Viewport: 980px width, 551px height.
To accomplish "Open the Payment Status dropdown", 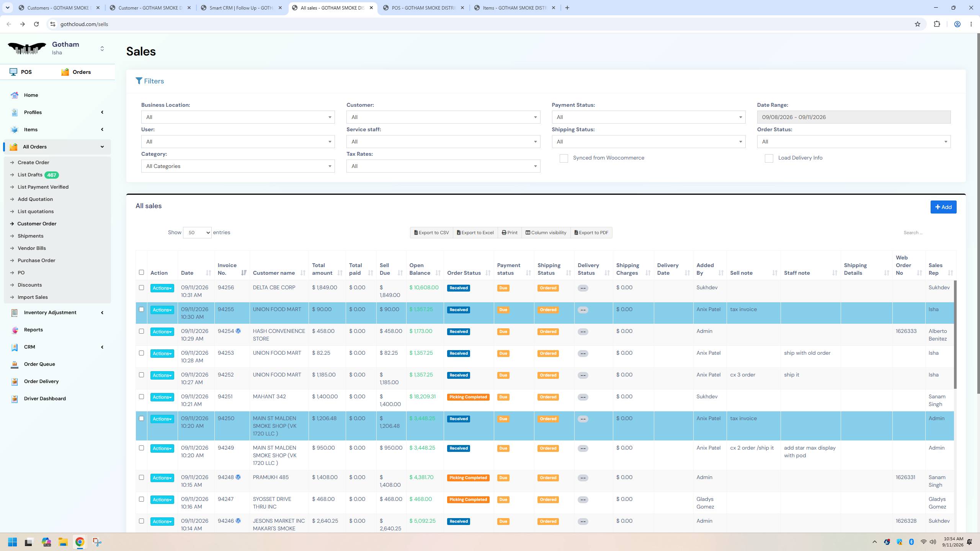I will pyautogui.click(x=648, y=117).
